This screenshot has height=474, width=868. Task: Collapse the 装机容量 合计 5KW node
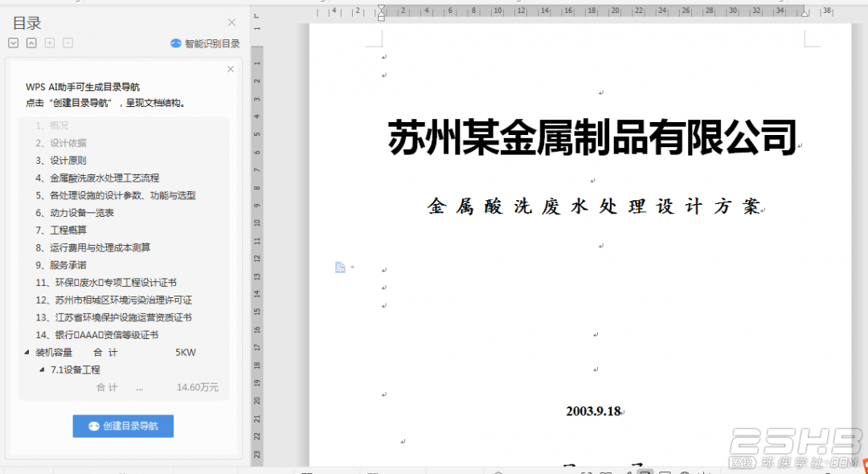pyautogui.click(x=27, y=353)
